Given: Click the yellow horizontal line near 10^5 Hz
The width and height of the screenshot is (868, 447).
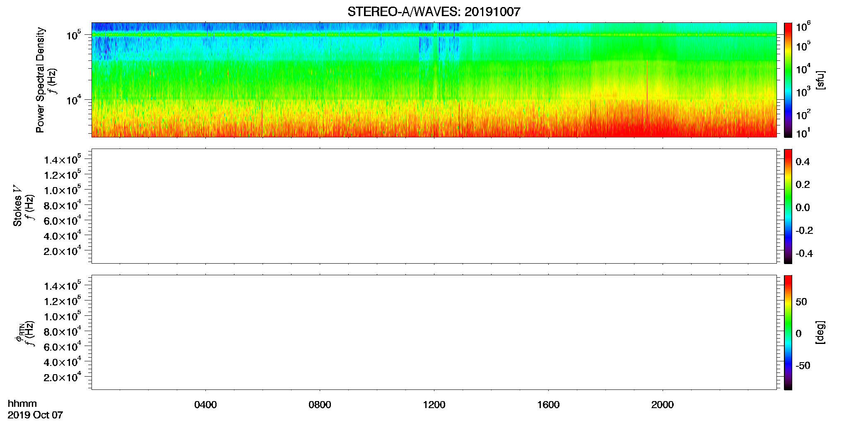Looking at the screenshot, I should tap(434, 35).
